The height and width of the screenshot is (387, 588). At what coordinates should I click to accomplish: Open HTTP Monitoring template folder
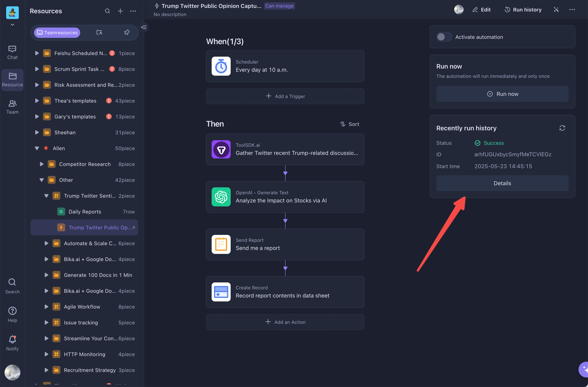pyautogui.click(x=84, y=354)
